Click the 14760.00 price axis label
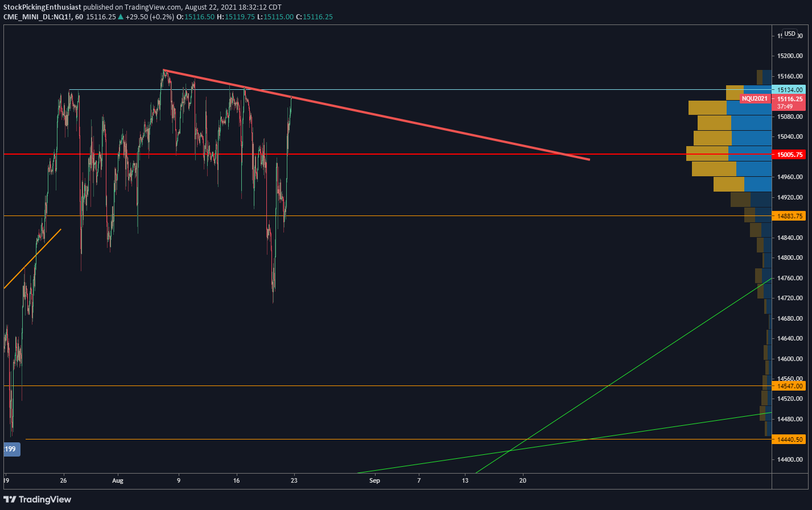 [x=790, y=278]
